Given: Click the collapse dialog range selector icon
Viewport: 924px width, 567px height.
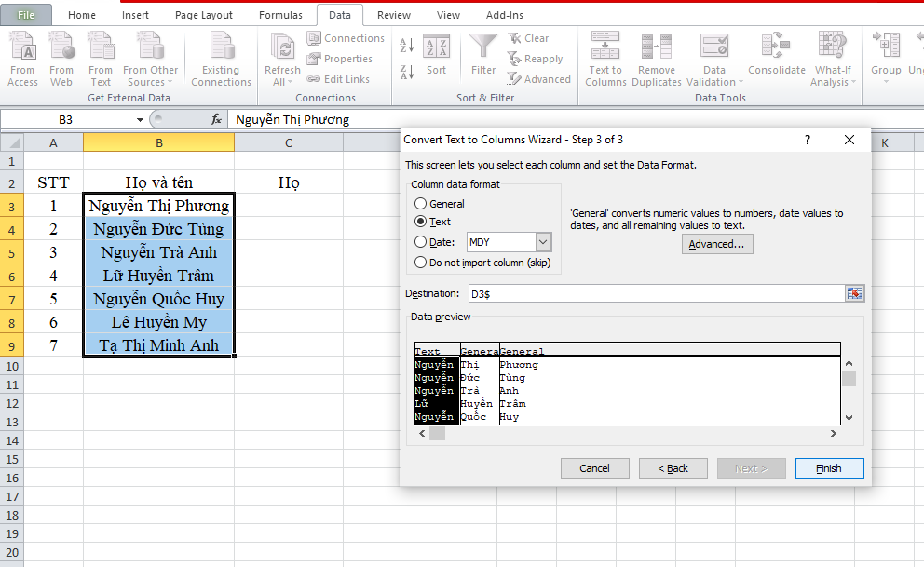Looking at the screenshot, I should [x=854, y=294].
